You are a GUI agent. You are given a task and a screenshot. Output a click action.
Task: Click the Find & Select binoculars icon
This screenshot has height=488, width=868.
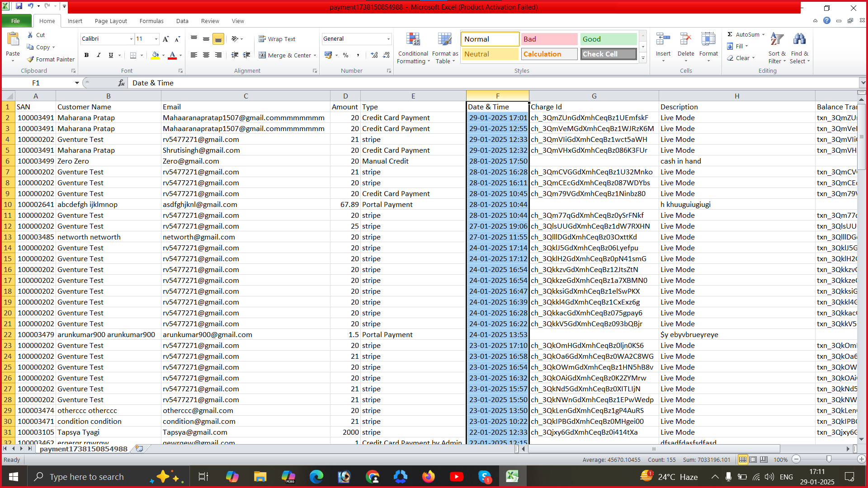pyautogui.click(x=799, y=40)
